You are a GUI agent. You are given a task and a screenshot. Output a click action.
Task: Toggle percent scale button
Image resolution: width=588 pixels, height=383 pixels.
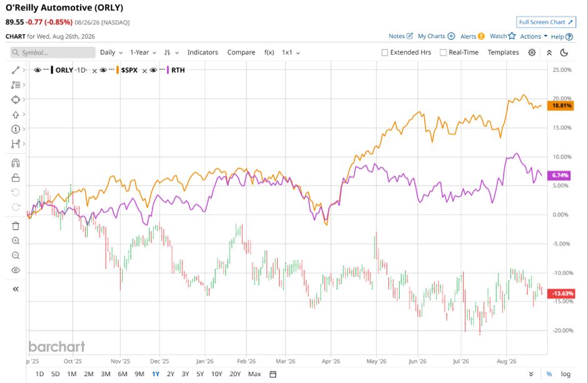[549, 374]
